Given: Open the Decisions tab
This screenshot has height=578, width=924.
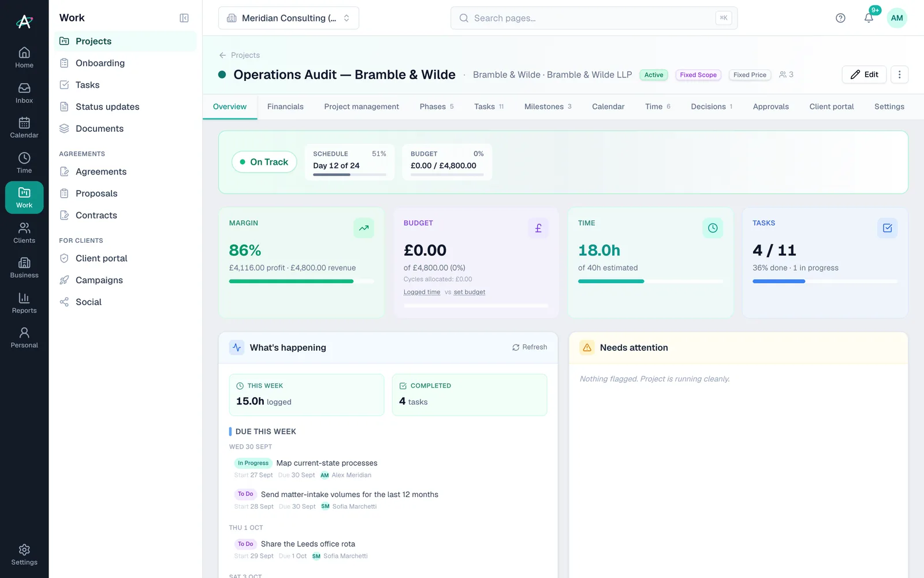Looking at the screenshot, I should pyautogui.click(x=711, y=106).
